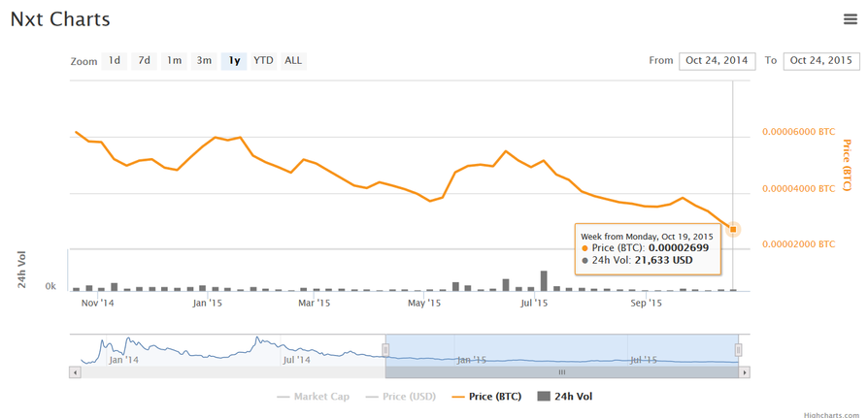This screenshot has width=868, height=418.
Task: Edit the From date field
Action: [x=717, y=61]
